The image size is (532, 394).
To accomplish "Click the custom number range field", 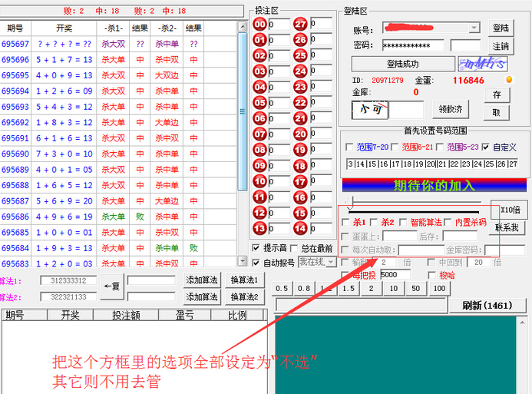I will 432,164.
